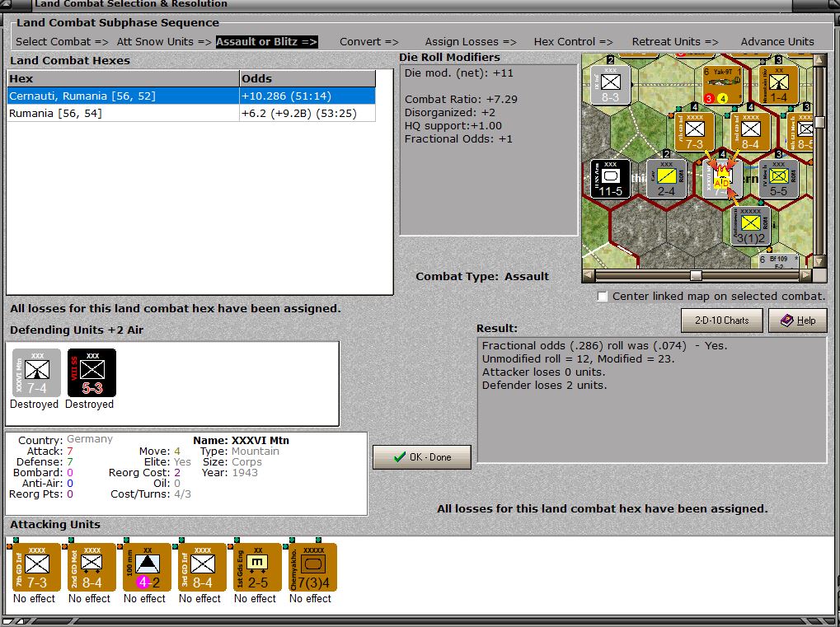Click the 7-3 infantry counter on the map

point(694,133)
